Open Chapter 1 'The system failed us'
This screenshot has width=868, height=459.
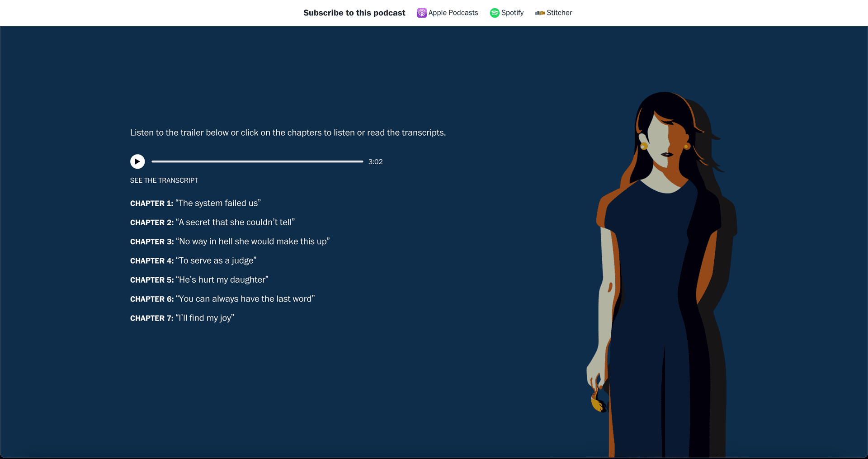195,203
